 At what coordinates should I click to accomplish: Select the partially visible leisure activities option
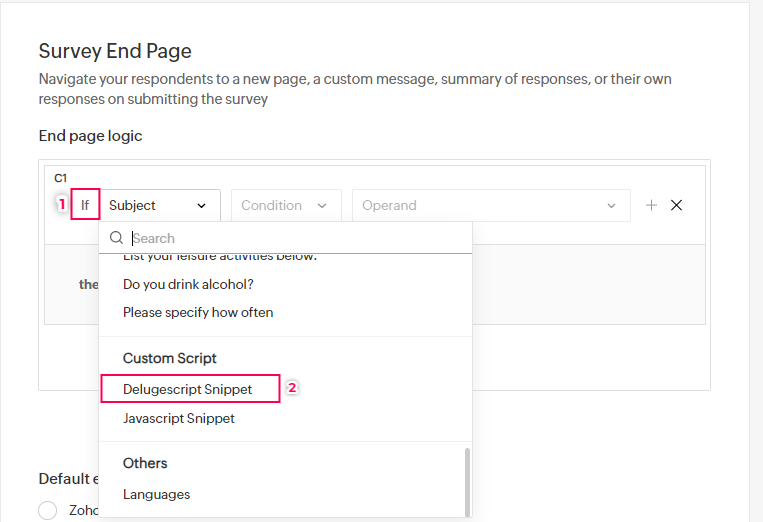[x=219, y=258]
